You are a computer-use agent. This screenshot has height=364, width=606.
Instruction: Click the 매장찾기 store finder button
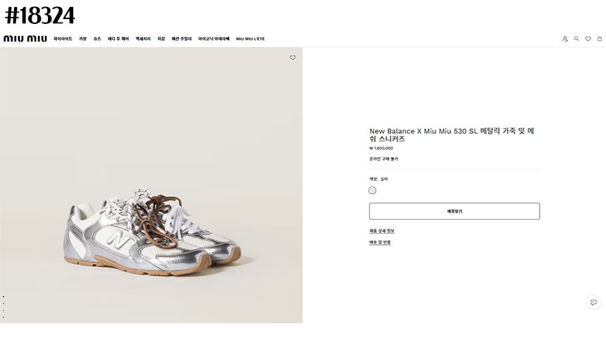[x=455, y=211]
